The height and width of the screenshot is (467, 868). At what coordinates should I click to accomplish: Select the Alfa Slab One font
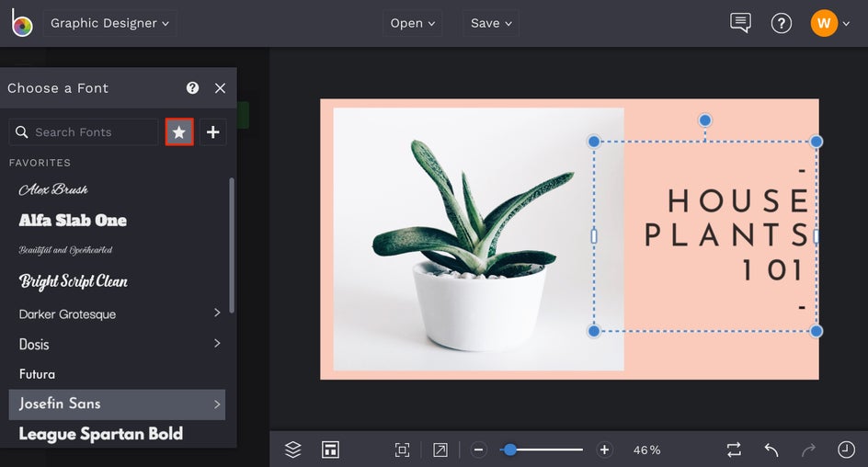click(74, 221)
